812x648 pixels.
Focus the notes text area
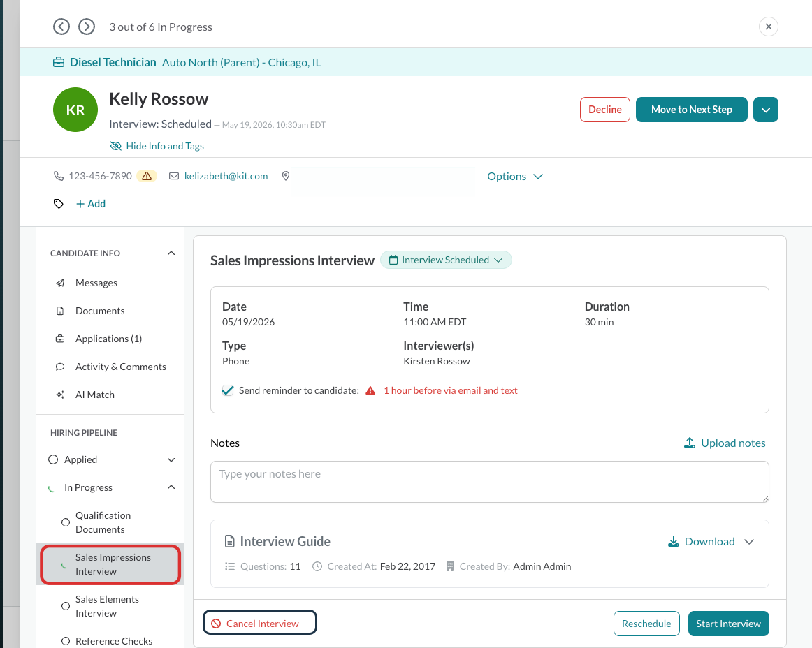(489, 482)
